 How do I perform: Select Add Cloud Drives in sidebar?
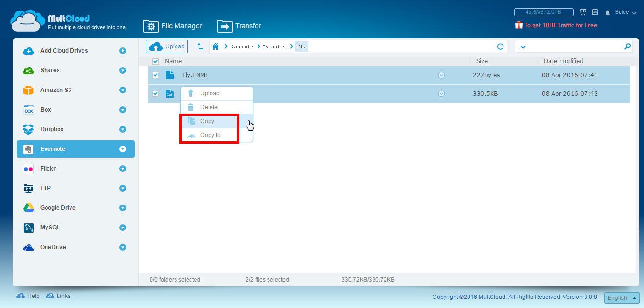(64, 51)
